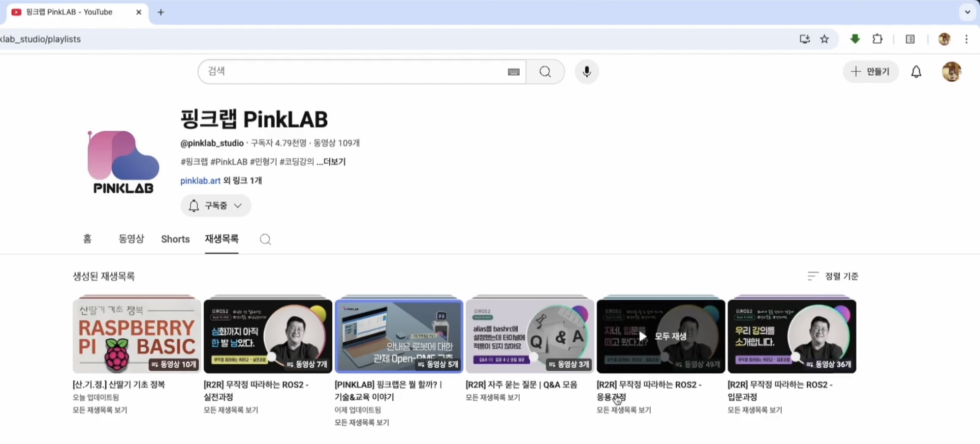The height and width of the screenshot is (444, 980).
Task: Open the Q&A 모음 playlist thumbnail
Action: click(x=530, y=336)
